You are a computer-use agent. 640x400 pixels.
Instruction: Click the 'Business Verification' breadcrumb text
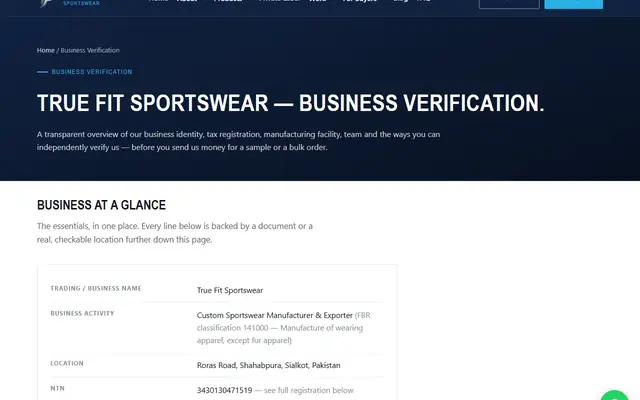pyautogui.click(x=90, y=50)
